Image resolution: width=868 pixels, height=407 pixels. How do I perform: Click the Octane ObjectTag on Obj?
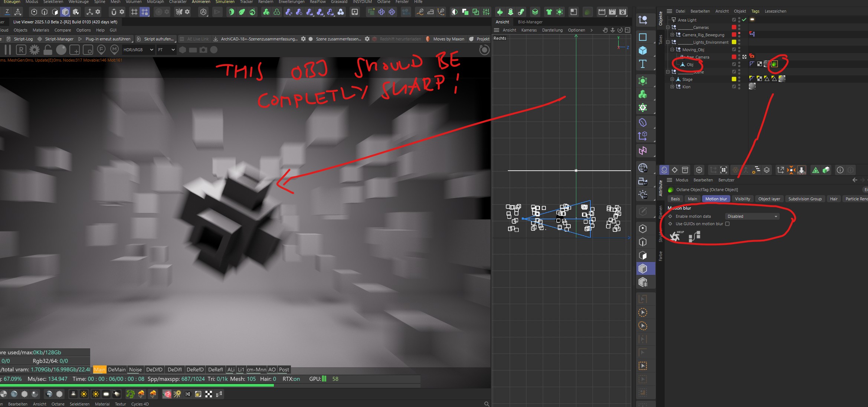(x=774, y=64)
